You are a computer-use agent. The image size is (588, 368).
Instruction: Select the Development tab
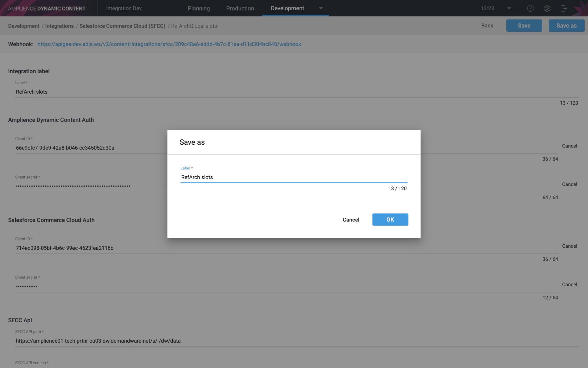click(287, 8)
